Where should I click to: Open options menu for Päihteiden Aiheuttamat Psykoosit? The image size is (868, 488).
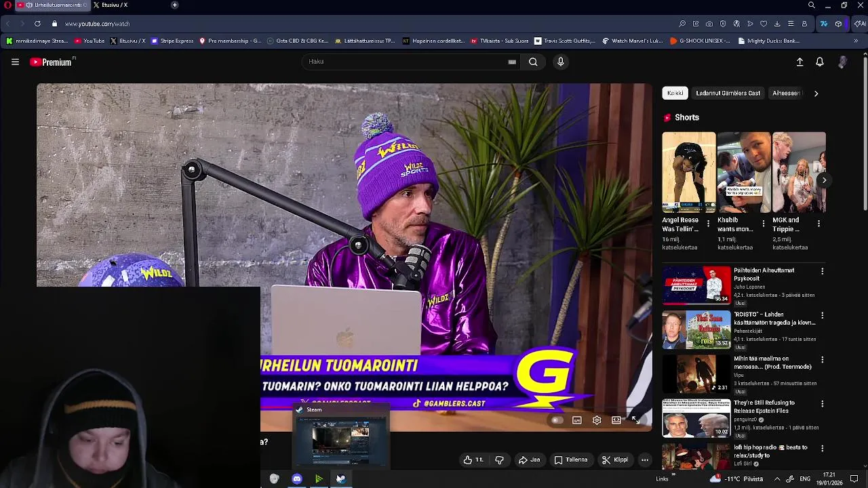823,271
